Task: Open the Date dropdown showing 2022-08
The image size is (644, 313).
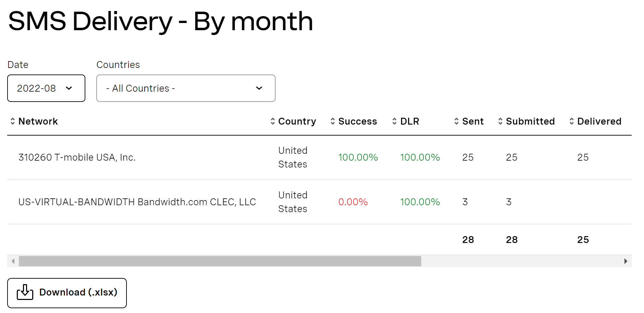Action: [46, 88]
